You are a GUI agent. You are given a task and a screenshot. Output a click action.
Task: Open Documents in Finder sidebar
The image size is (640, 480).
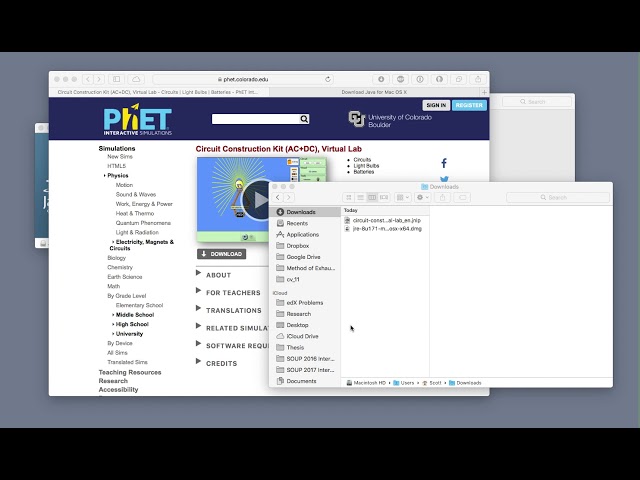(304, 381)
